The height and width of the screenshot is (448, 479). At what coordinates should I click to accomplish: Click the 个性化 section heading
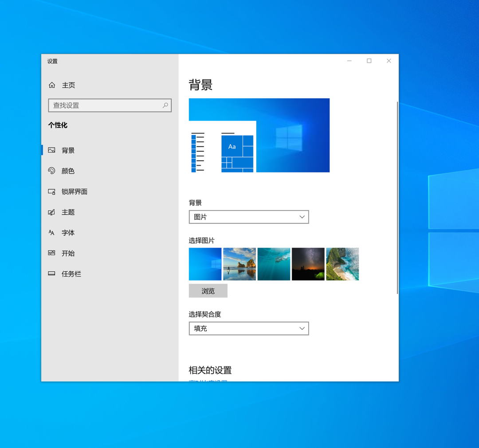58,125
